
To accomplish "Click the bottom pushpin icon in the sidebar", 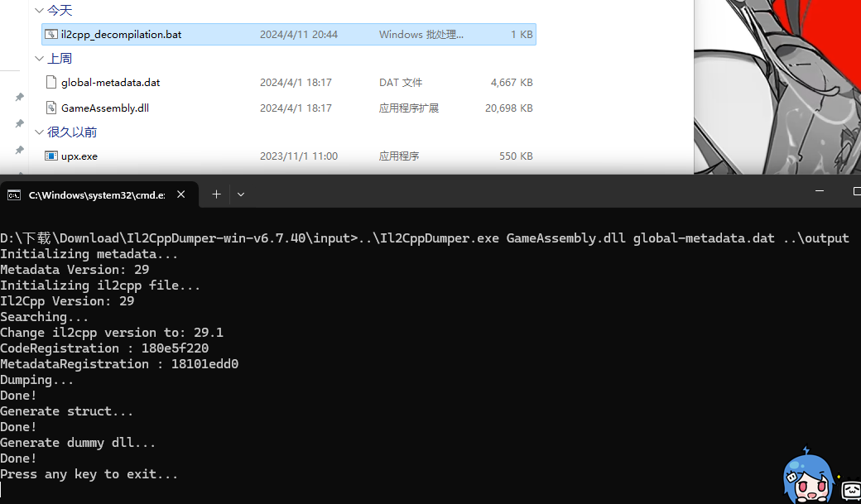I will [19, 150].
